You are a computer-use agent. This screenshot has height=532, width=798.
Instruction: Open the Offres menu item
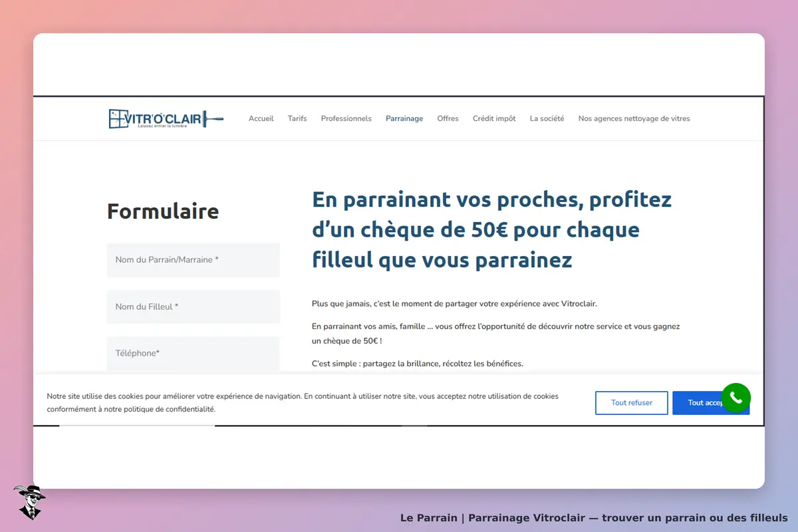[x=448, y=118]
